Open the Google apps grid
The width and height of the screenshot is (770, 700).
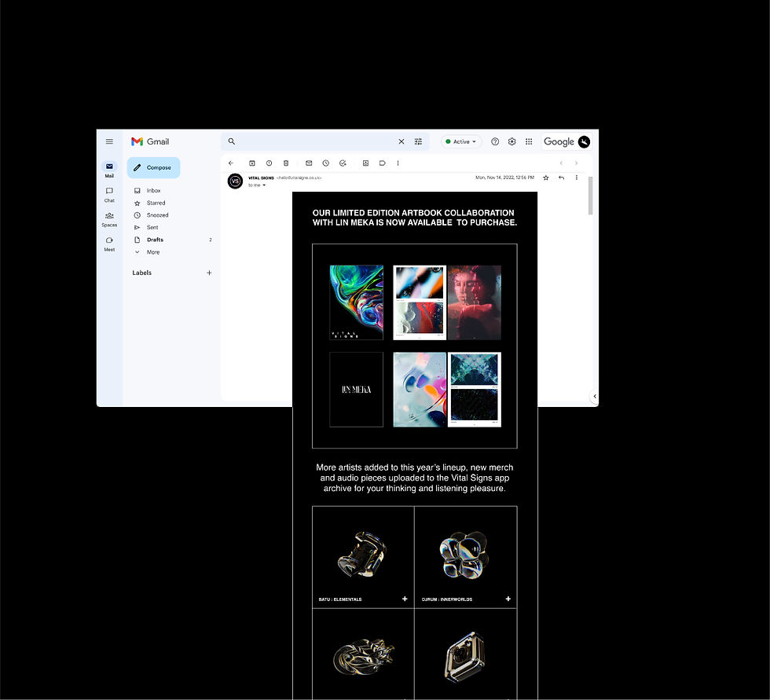click(529, 141)
